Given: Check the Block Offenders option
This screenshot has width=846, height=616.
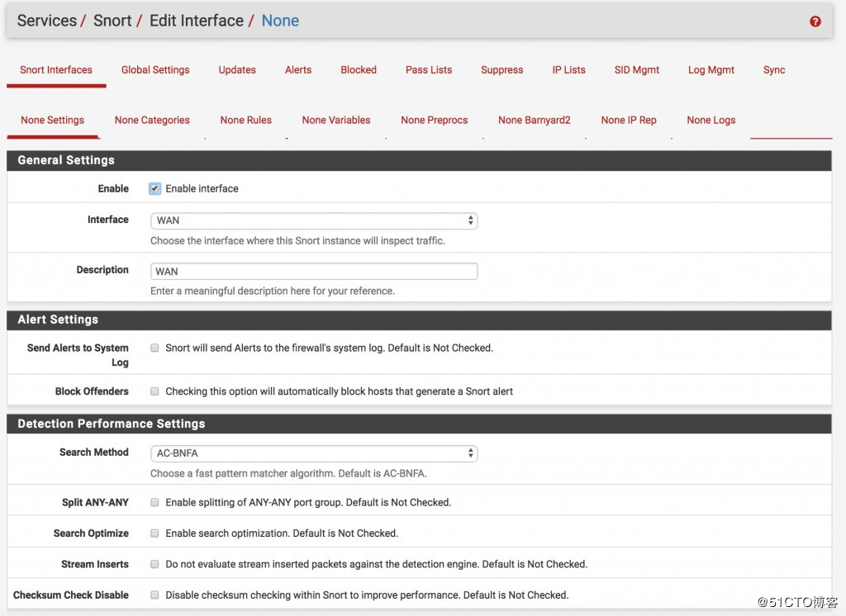Looking at the screenshot, I should click(154, 391).
